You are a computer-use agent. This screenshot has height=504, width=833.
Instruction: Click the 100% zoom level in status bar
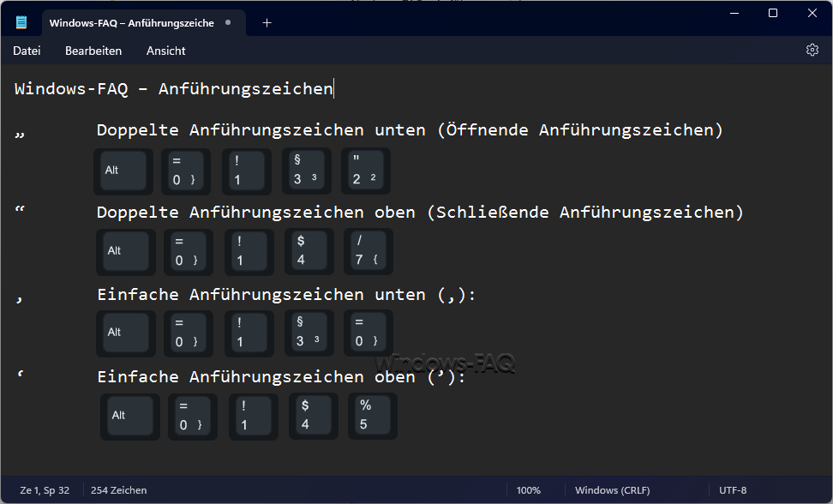click(x=528, y=490)
